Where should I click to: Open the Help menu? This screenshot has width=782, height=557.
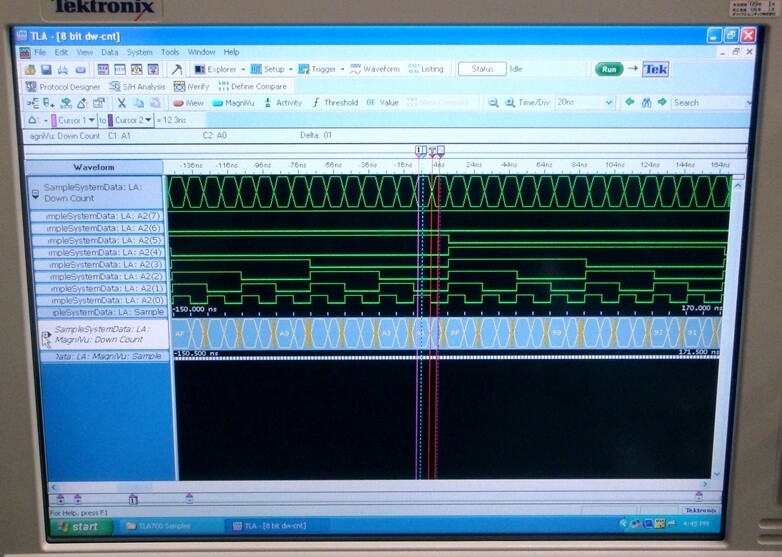tap(231, 52)
